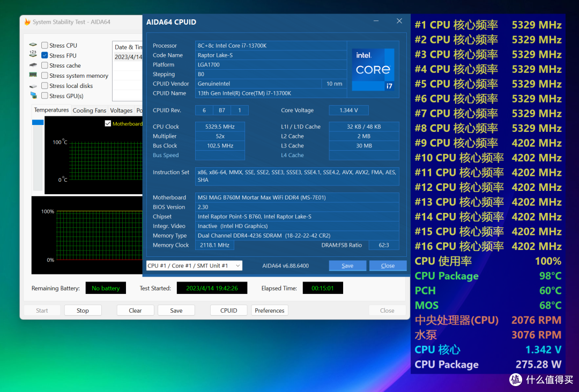The width and height of the screenshot is (579, 392).
Task: Click the CPU Clock value 5329.5 MHz
Action: tap(220, 127)
